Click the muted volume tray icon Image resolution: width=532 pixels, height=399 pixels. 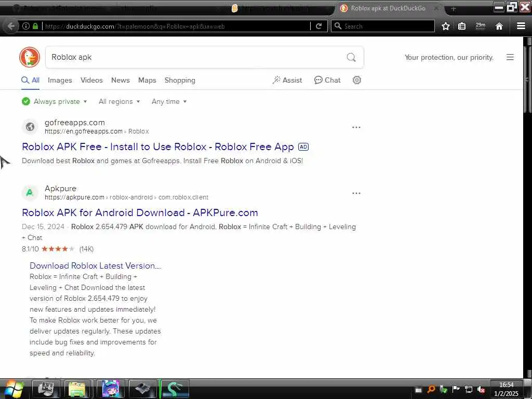point(481,390)
